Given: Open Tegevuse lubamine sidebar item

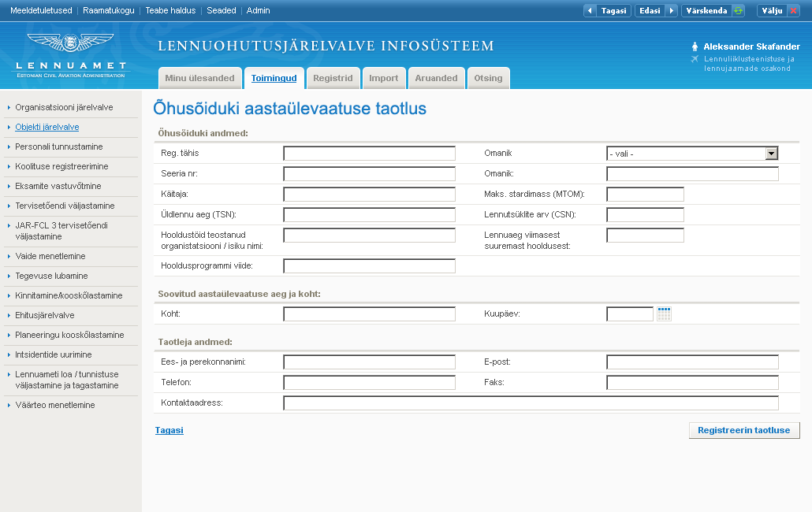Looking at the screenshot, I should (x=51, y=276).
